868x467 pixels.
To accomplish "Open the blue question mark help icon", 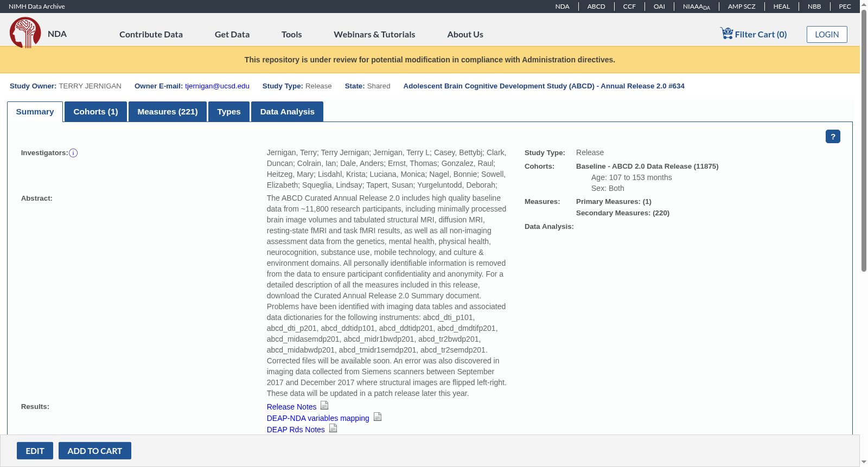I will pyautogui.click(x=833, y=137).
